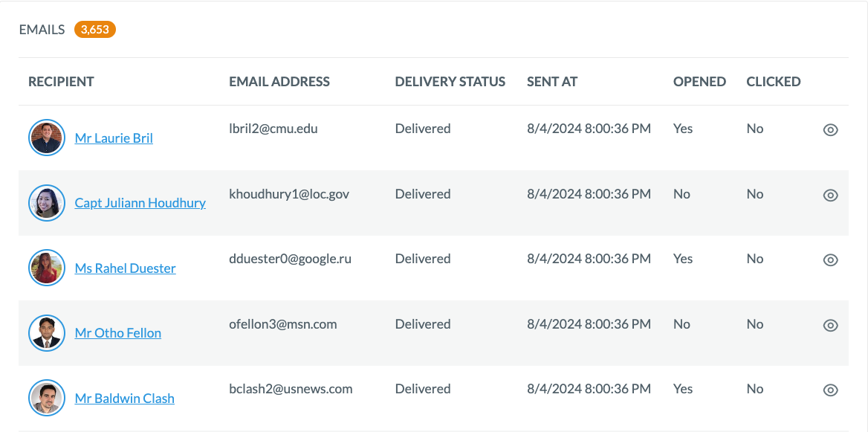Screen dimensions: 868x432
Task: Go to Mr Otho Fellon record
Action: pyautogui.click(x=118, y=333)
